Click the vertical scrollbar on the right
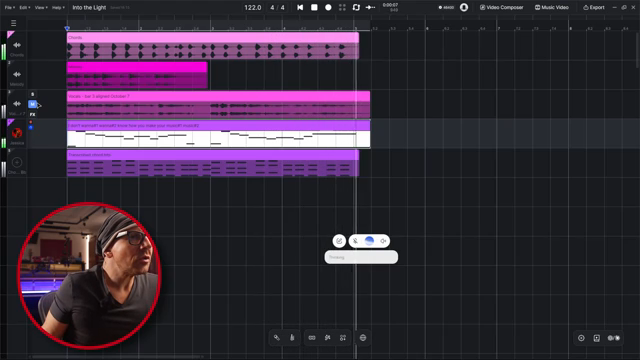Image resolution: width=640 pixels, height=360 pixels. pos(637,49)
